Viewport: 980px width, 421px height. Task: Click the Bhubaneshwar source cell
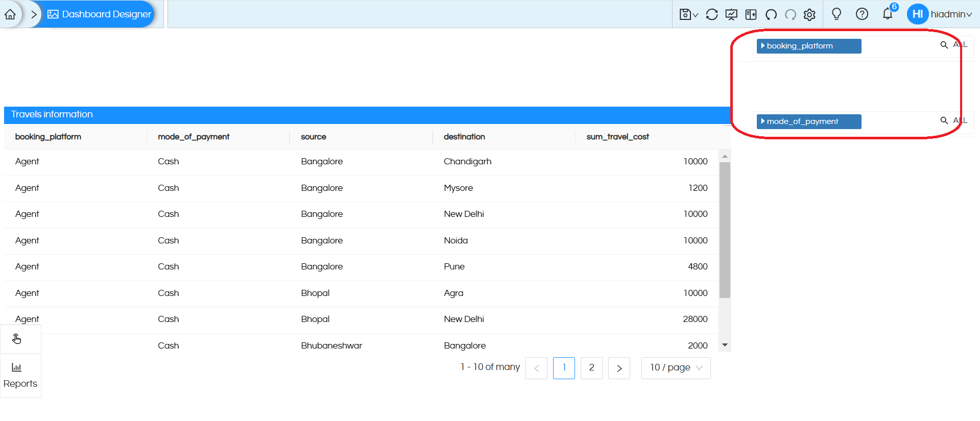331,346
